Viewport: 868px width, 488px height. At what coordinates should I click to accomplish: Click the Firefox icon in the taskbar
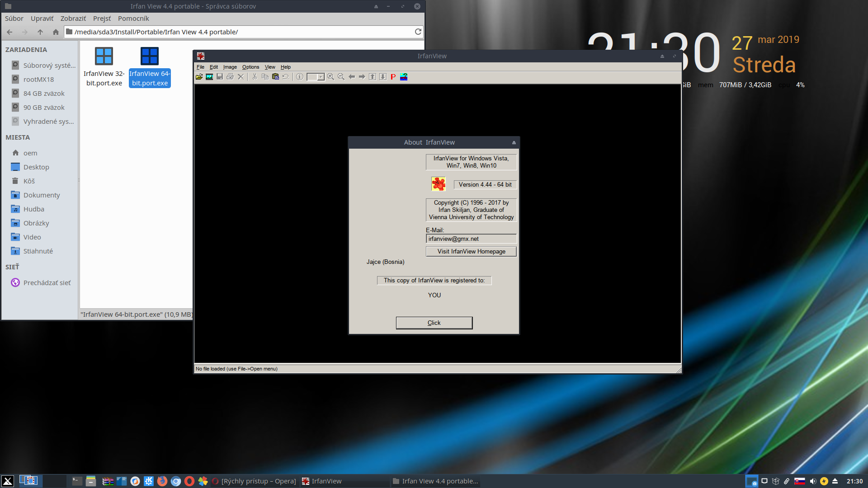tap(162, 481)
